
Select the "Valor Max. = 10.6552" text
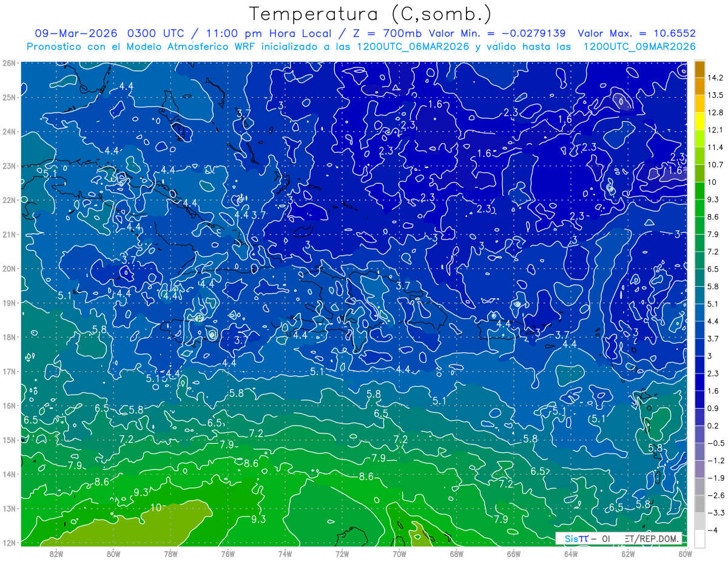[636, 33]
